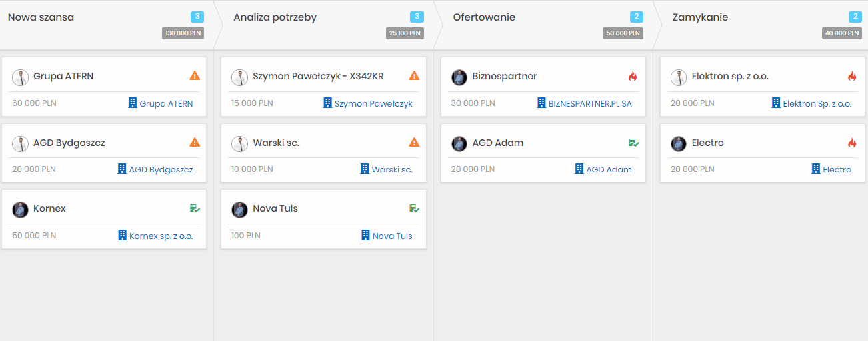Viewport: 868px width, 341px height.
Task: Click the Grupa ATERN owner avatar
Action: (20, 77)
